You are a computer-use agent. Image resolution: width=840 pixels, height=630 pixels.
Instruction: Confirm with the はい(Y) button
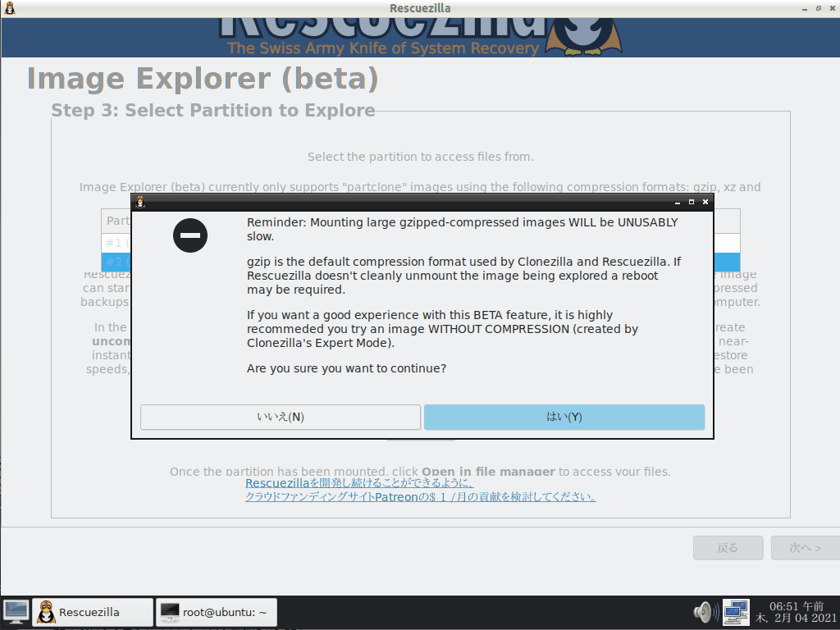pyautogui.click(x=564, y=417)
